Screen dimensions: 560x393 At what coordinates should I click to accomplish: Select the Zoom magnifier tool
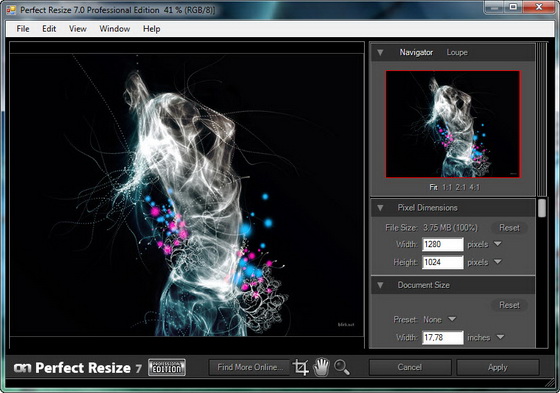[x=341, y=367]
